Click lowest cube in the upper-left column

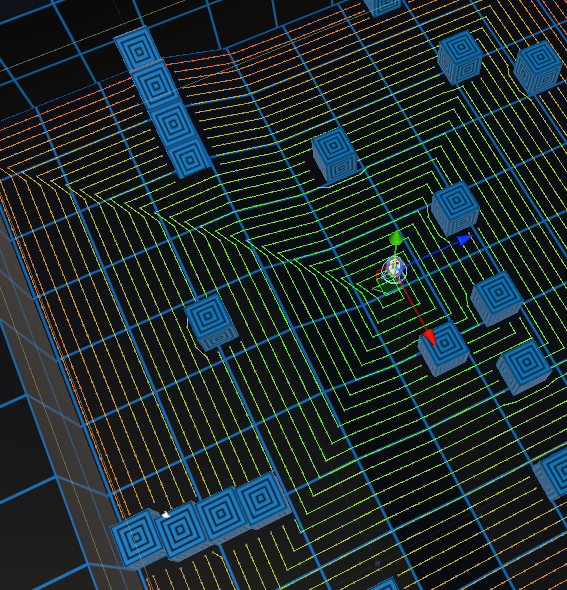point(189,157)
